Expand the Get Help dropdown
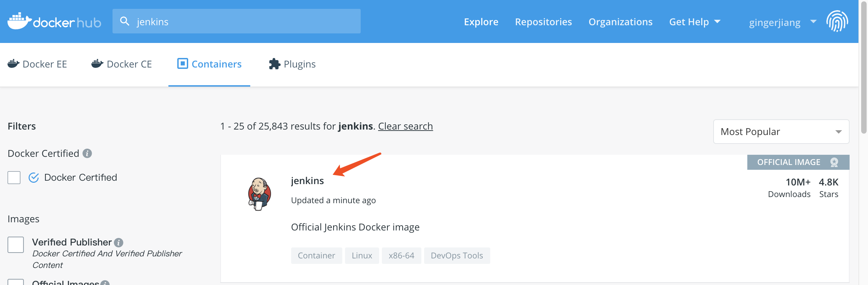The image size is (868, 285). click(695, 22)
